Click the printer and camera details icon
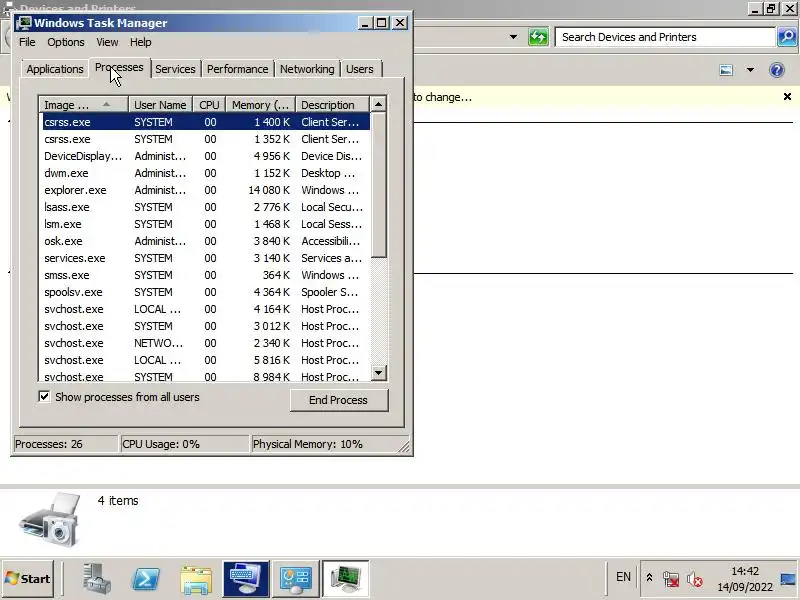Image resolution: width=800 pixels, height=600 pixels. coord(50,519)
